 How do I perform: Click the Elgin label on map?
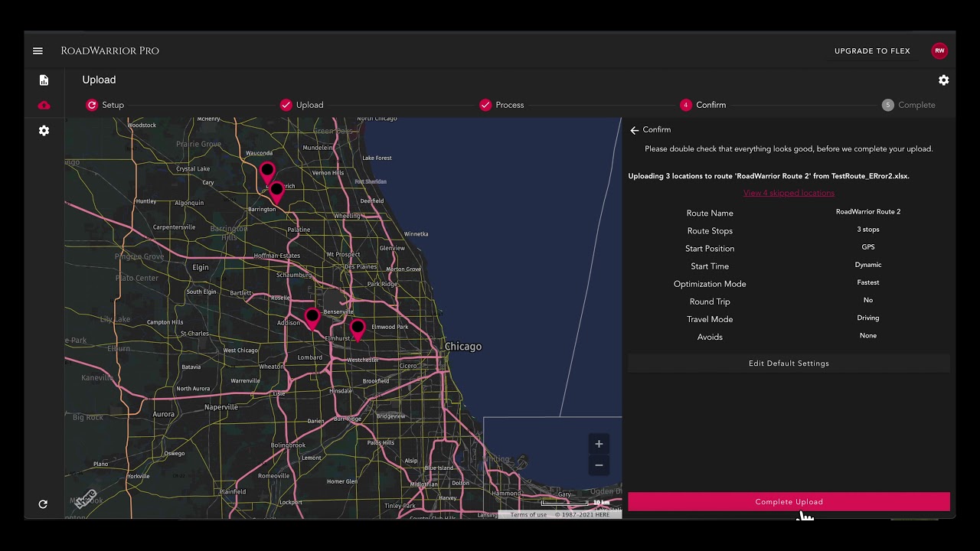pos(201,267)
